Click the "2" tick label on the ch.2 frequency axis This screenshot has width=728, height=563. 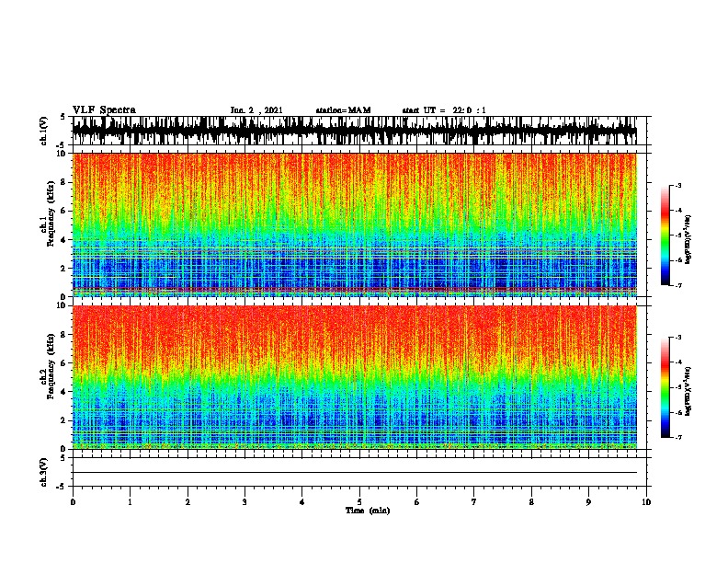63,420
